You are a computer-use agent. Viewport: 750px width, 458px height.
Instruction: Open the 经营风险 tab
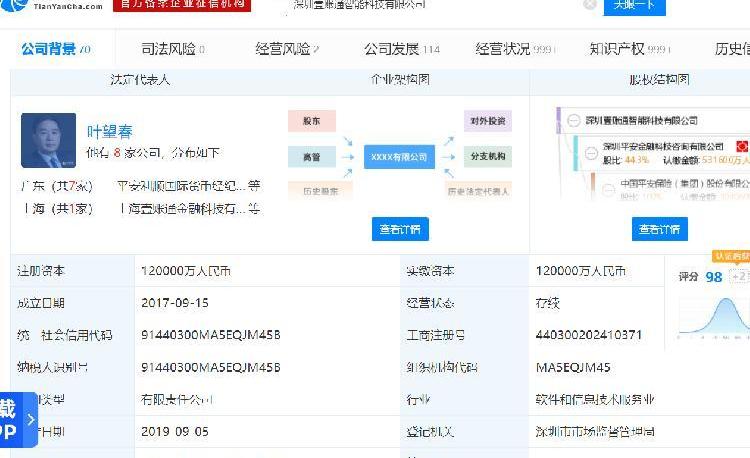(287, 49)
